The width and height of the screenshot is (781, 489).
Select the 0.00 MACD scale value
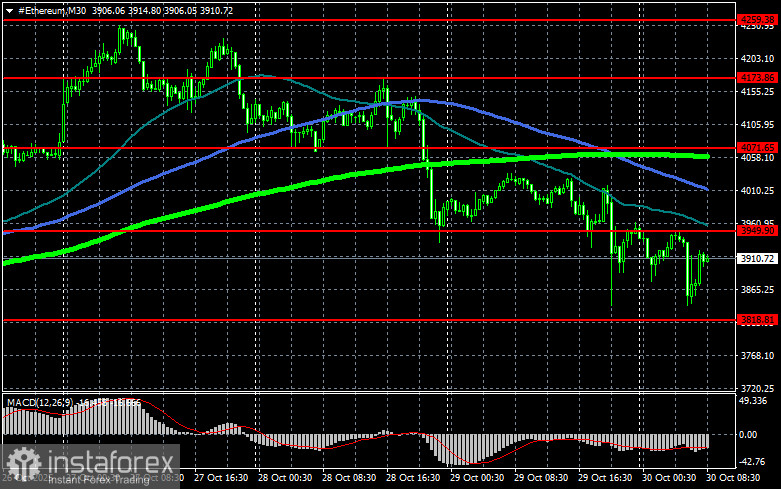(748, 435)
